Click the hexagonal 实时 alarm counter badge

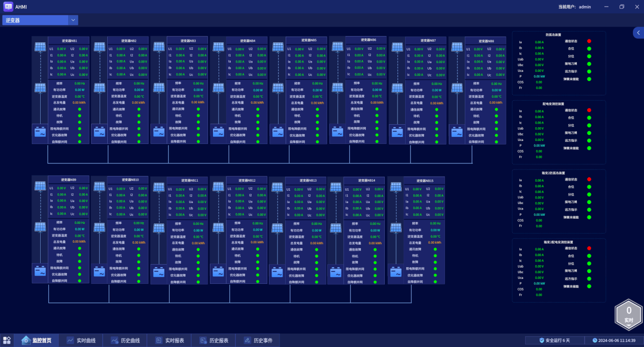(628, 313)
